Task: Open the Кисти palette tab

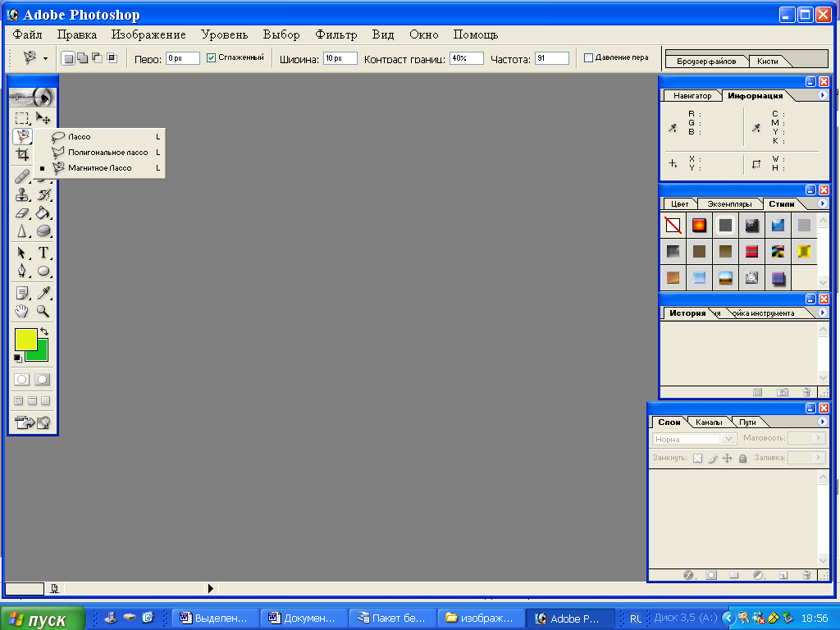Action: tap(767, 61)
